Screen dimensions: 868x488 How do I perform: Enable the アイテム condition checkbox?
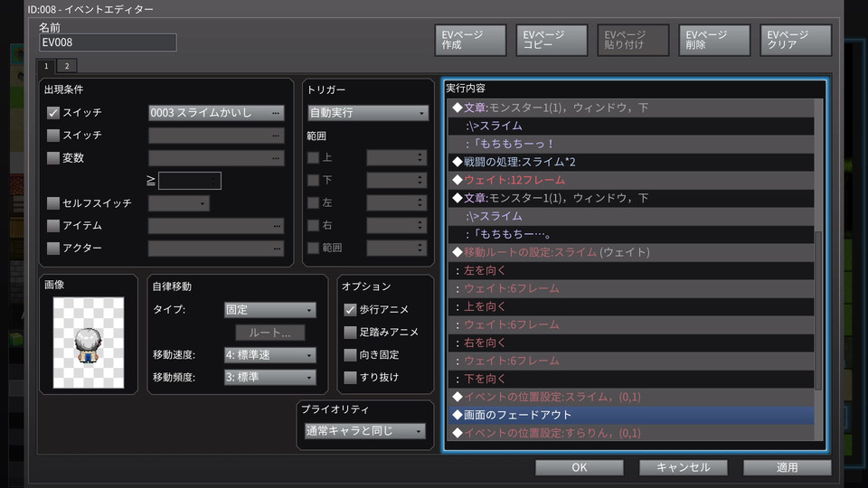tap(53, 226)
